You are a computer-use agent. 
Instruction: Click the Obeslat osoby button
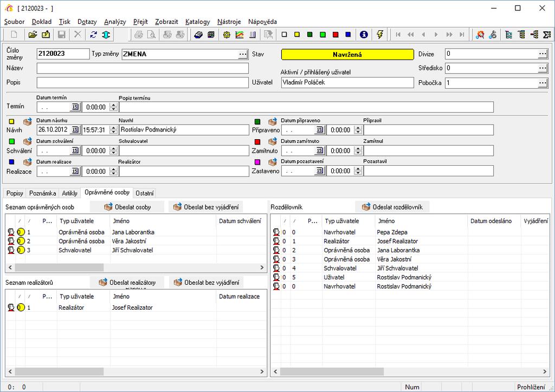127,207
